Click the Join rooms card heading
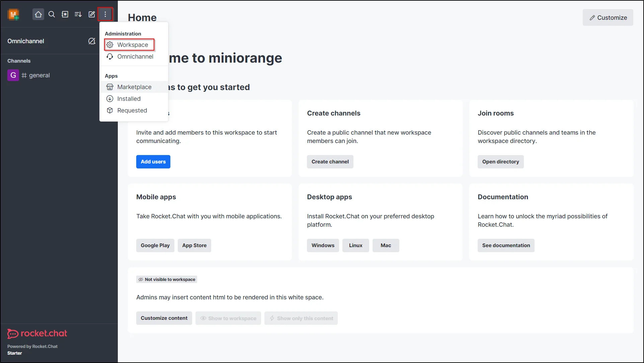The height and width of the screenshot is (363, 644). coord(496,113)
